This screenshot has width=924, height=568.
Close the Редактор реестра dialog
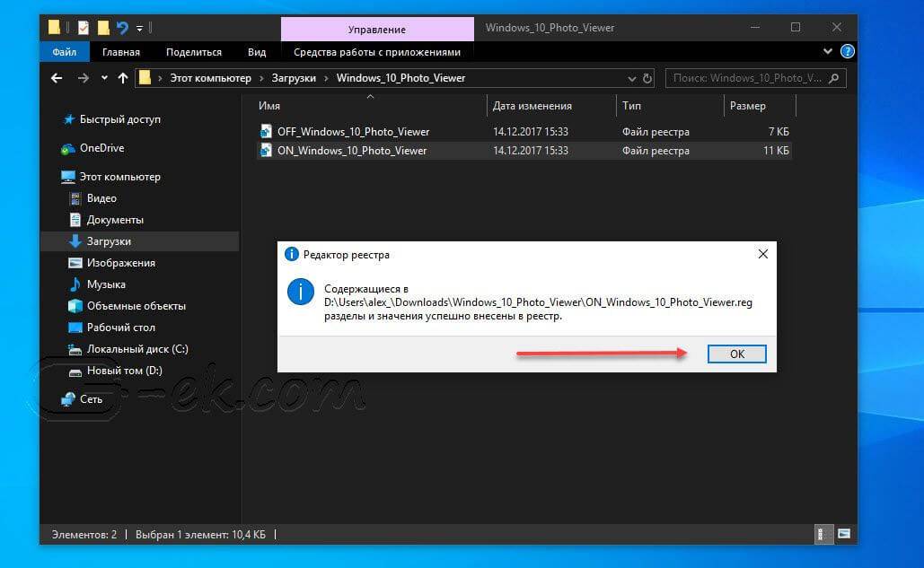click(x=762, y=254)
